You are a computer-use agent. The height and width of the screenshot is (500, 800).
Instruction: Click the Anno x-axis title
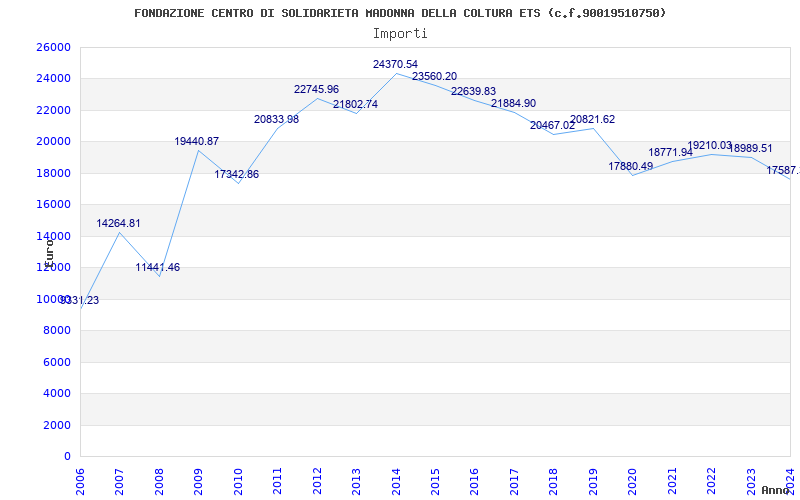click(x=775, y=490)
